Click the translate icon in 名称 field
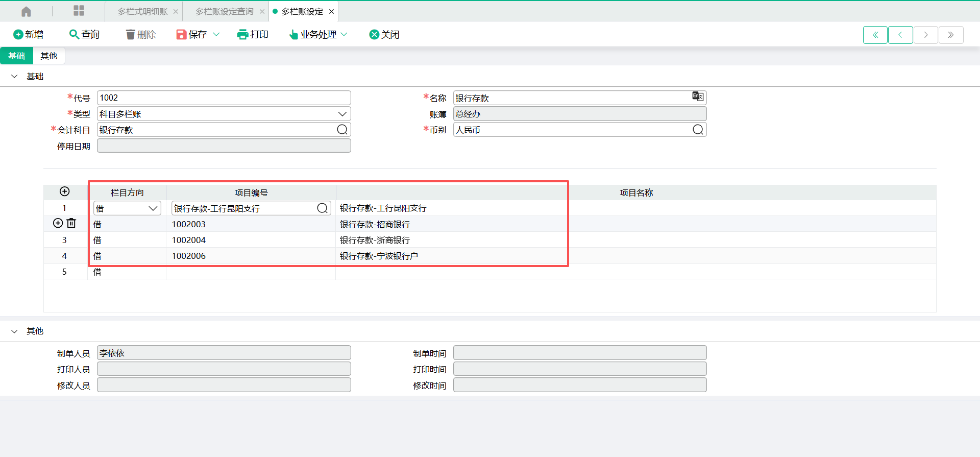 point(697,97)
